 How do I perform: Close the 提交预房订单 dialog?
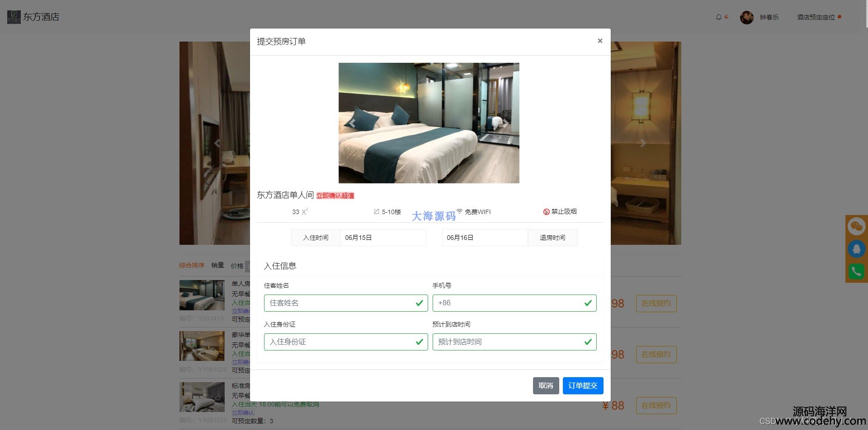click(600, 41)
